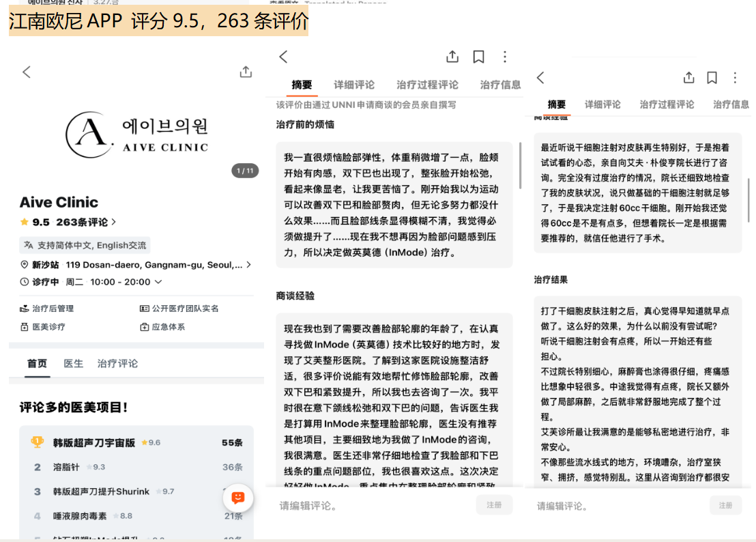
Task: Open more options on right review screen
Action: click(735, 78)
